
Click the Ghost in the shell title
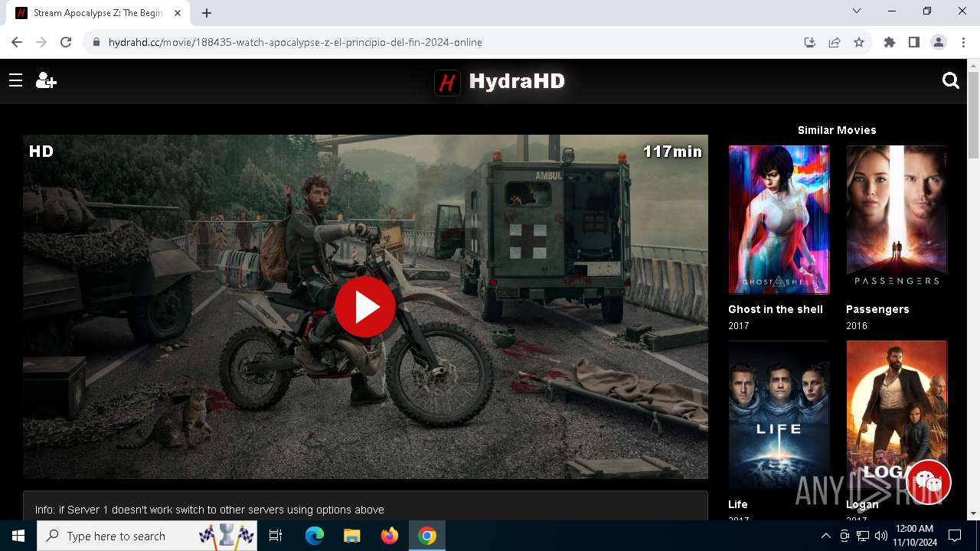click(776, 309)
